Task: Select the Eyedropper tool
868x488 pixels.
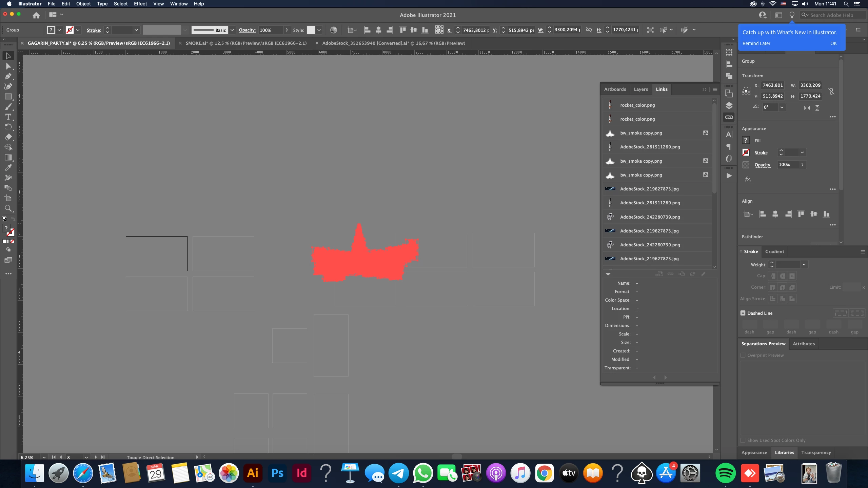Action: point(8,167)
